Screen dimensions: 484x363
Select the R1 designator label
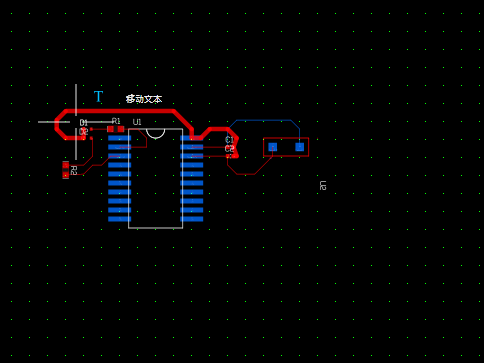pyautogui.click(x=116, y=121)
